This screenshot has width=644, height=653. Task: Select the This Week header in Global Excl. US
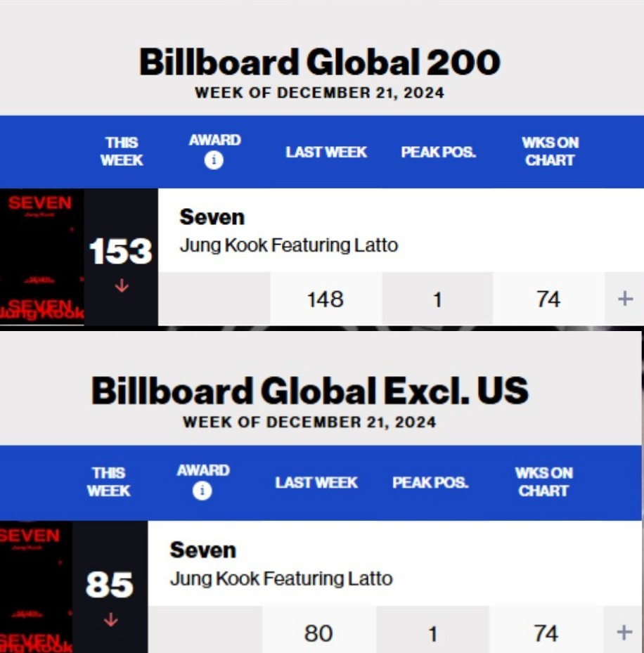(x=109, y=481)
